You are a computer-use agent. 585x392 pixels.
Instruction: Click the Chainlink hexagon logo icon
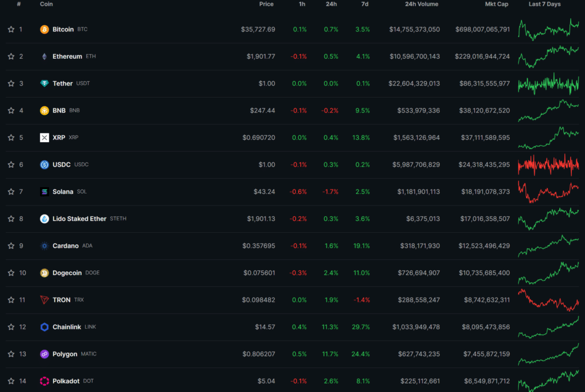click(45, 327)
